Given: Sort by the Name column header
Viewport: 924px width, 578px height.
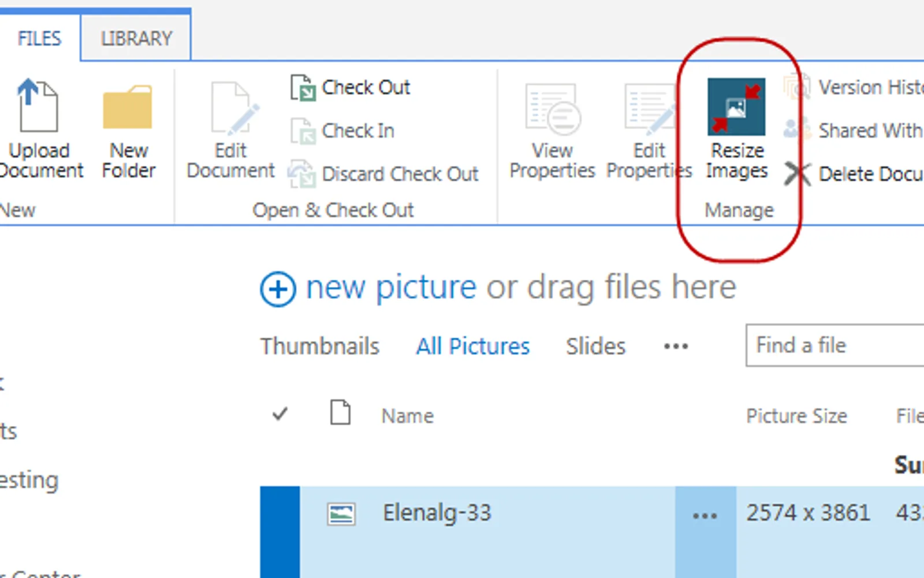Looking at the screenshot, I should click(x=407, y=416).
